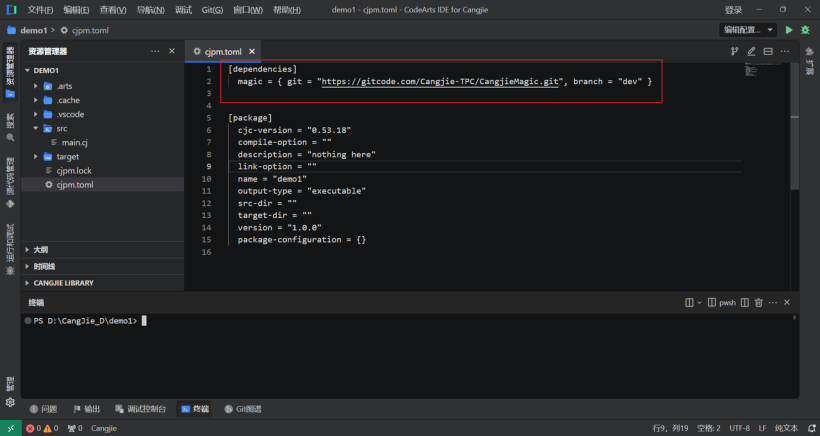Expand the .cache folder

click(36, 100)
